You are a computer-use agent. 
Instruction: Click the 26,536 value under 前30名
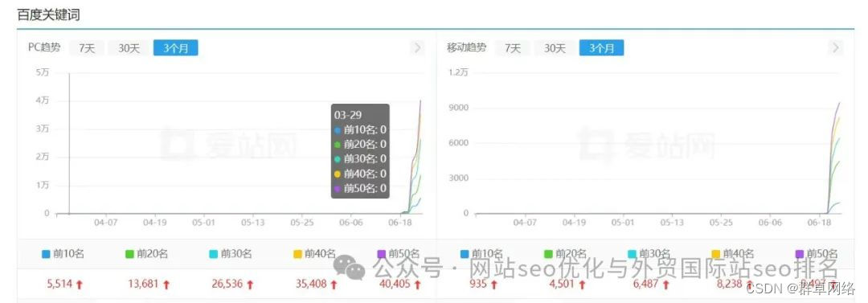[227, 285]
